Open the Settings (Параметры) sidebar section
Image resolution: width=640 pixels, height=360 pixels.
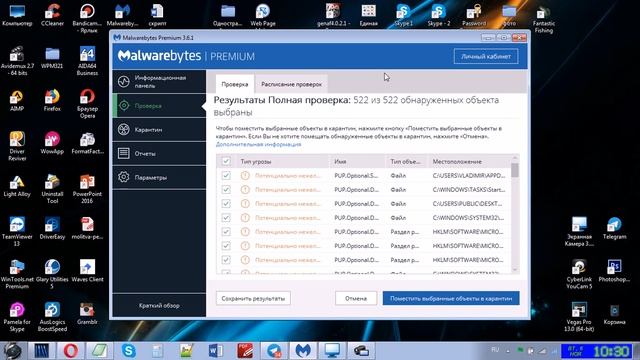tap(159, 177)
